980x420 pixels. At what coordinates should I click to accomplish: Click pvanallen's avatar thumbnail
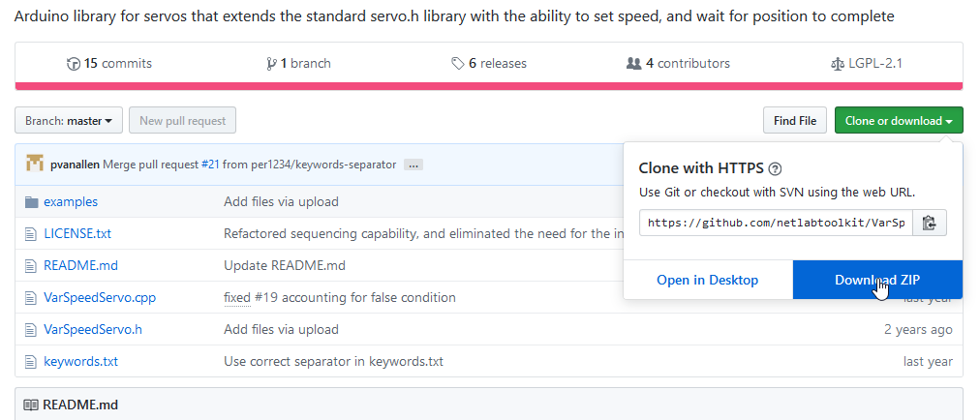click(35, 164)
